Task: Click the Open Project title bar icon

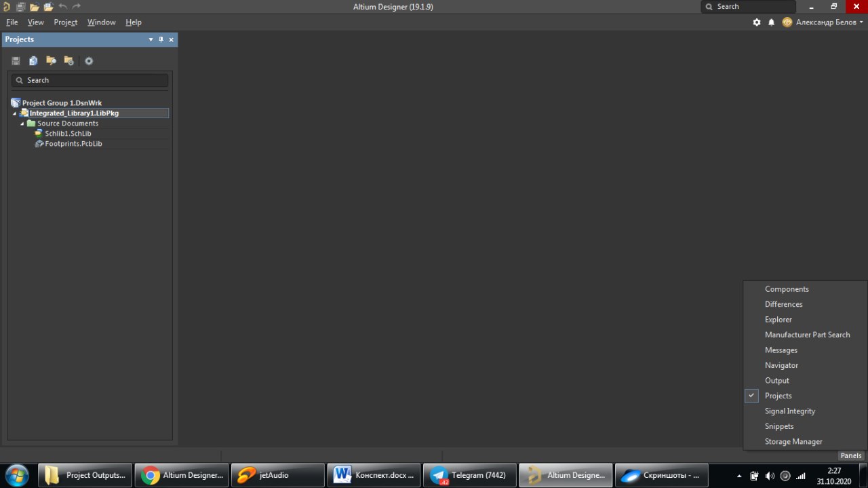Action: [x=48, y=7]
